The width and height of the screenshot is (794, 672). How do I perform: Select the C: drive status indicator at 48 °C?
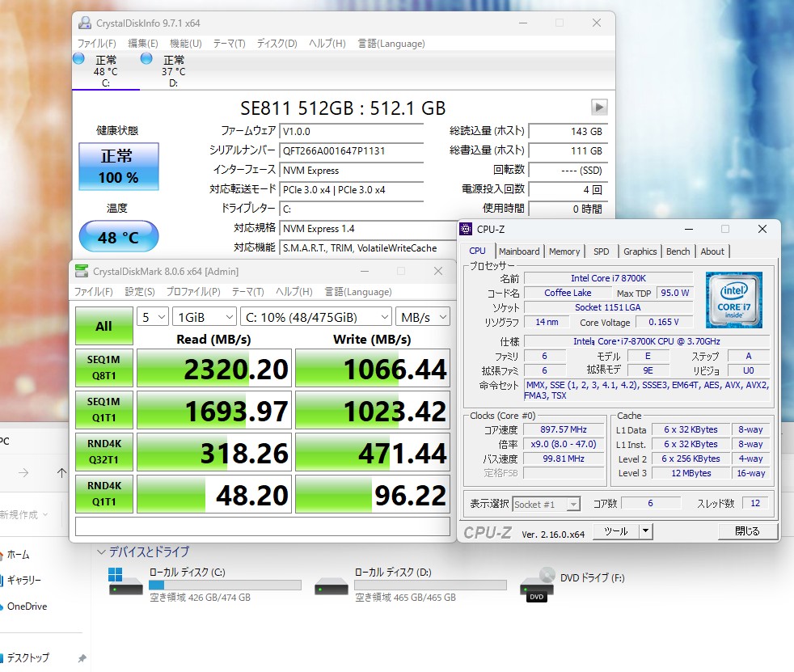tap(105, 71)
